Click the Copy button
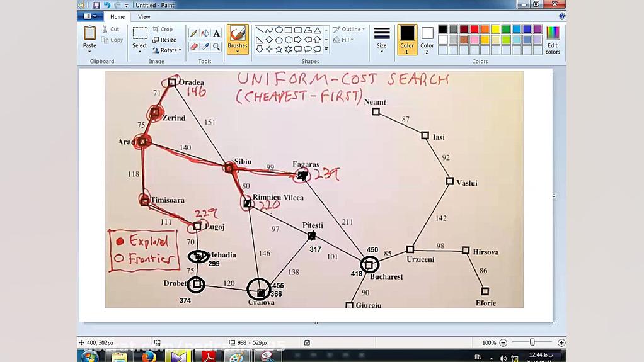This screenshot has width=644, height=362. click(x=113, y=40)
